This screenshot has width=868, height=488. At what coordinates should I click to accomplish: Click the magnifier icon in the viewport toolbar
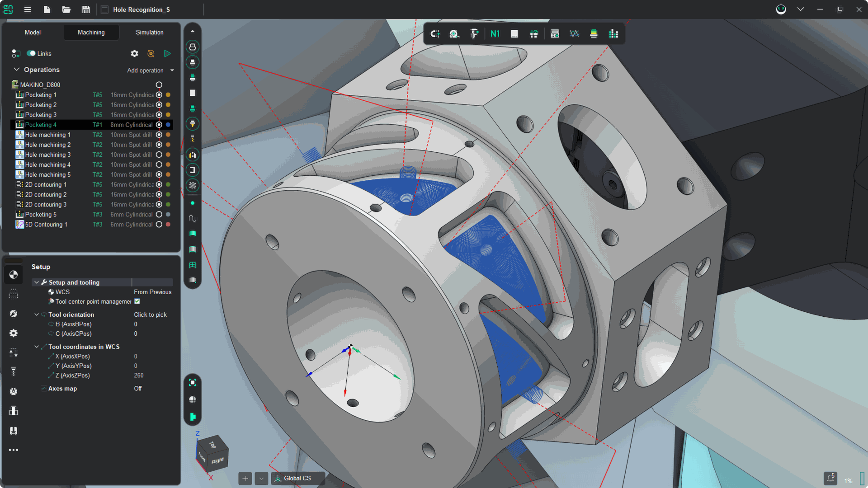click(x=454, y=33)
